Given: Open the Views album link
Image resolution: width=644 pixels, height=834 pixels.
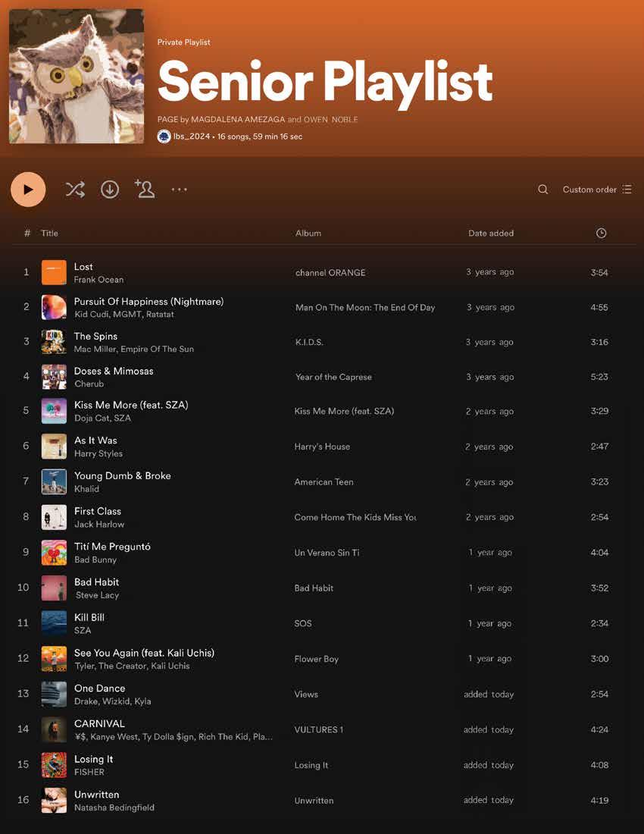Looking at the screenshot, I should coord(306,694).
